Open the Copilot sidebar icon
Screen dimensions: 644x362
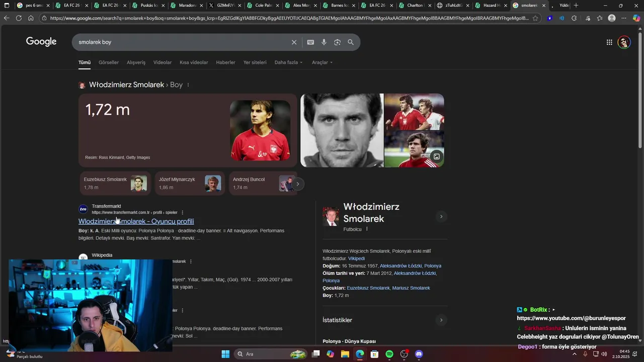pos(636,18)
